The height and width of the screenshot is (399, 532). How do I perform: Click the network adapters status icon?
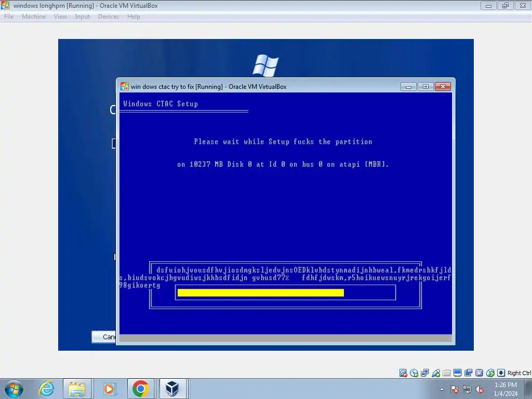pos(425,373)
